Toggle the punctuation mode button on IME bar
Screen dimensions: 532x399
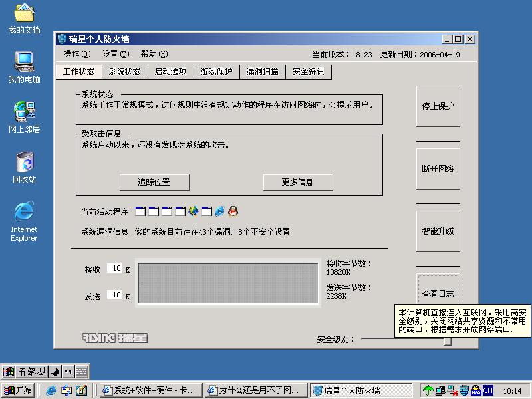click(68, 372)
